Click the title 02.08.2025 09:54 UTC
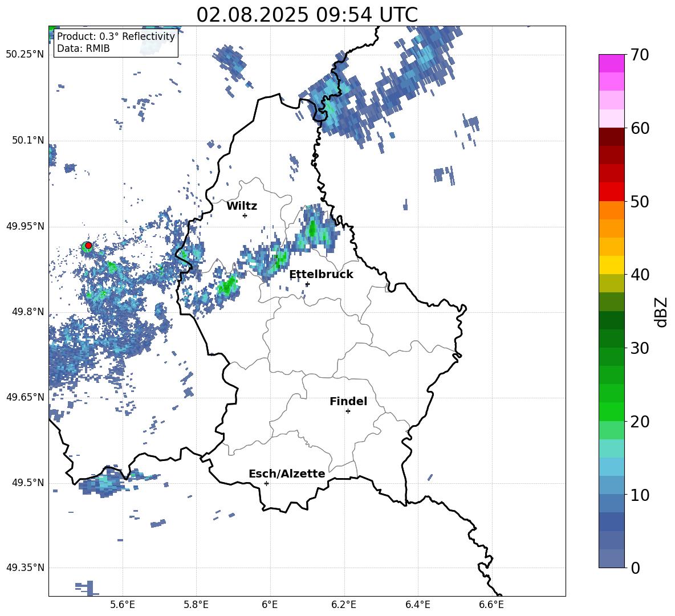Image resolution: width=675 pixels, height=616 pixels. [307, 15]
